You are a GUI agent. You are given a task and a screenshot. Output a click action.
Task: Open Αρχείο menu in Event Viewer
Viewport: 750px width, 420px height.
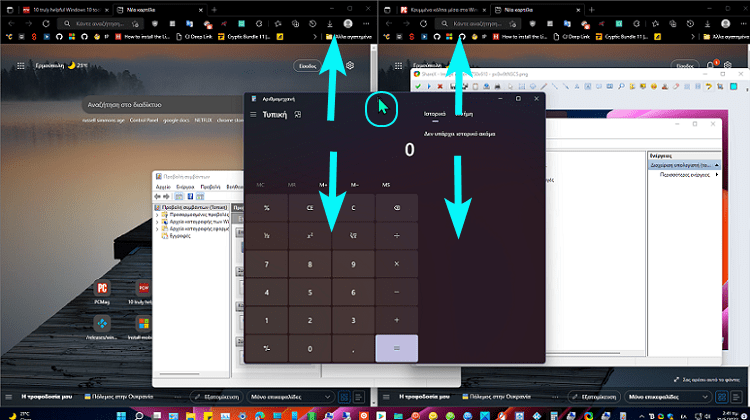163,187
